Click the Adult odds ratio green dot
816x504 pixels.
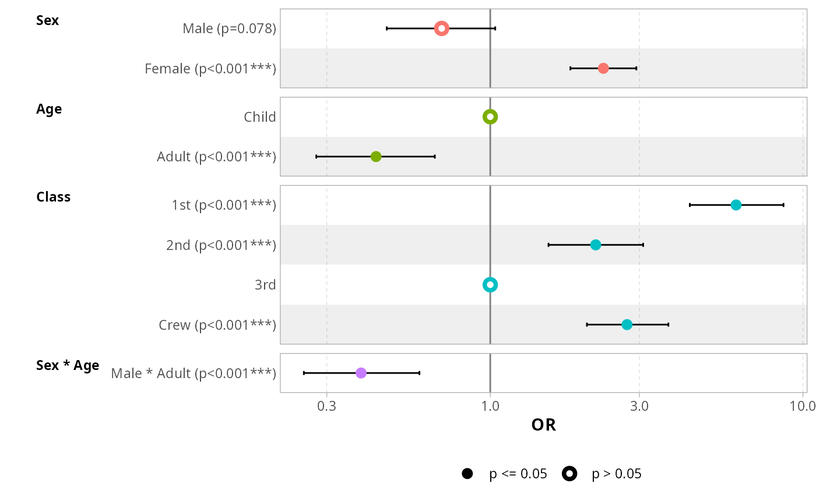(x=376, y=157)
